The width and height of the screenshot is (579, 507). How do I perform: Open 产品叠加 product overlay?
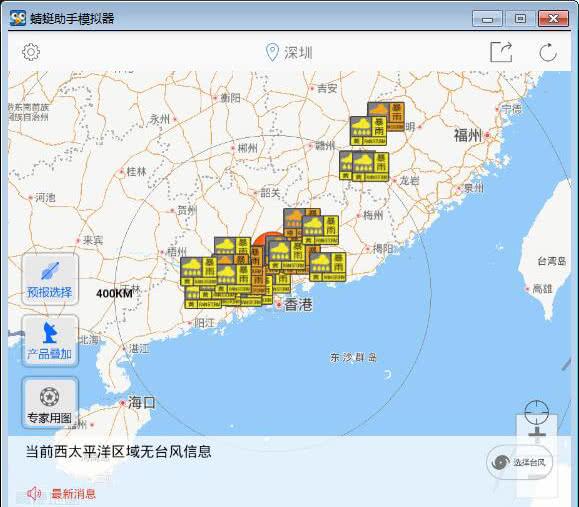point(50,341)
